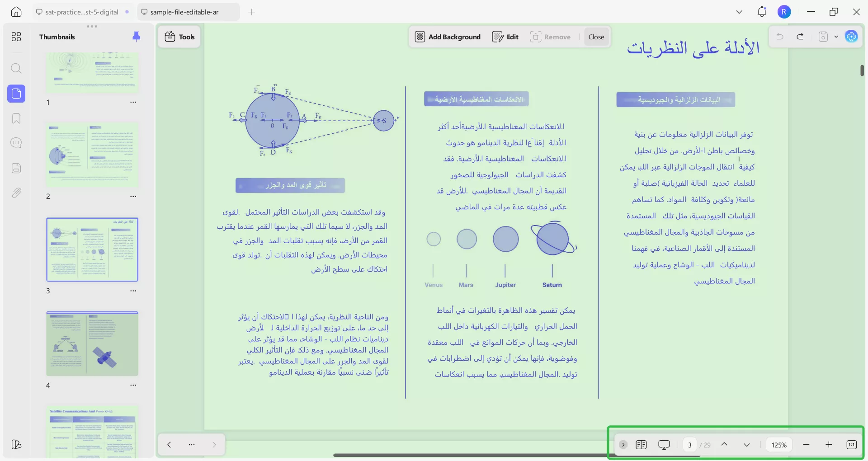Image resolution: width=868 pixels, height=461 pixels.
Task: Open the Comments panel
Action: coord(16,143)
